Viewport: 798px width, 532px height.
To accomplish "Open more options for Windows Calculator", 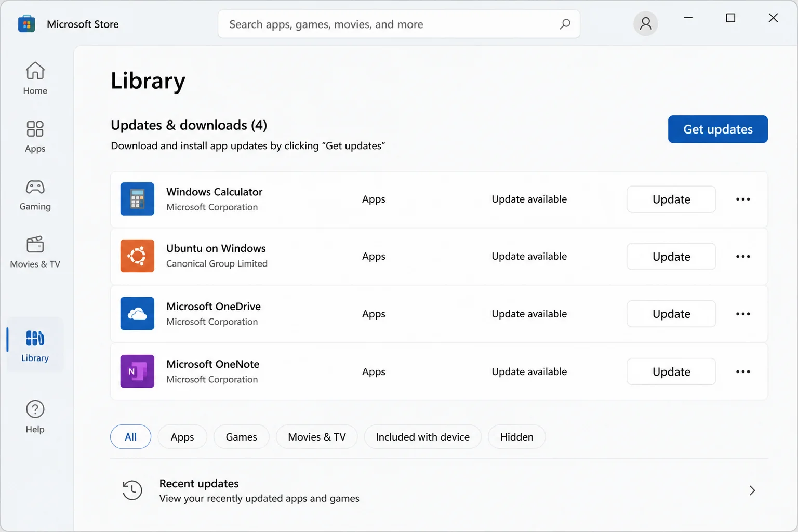I will point(743,199).
